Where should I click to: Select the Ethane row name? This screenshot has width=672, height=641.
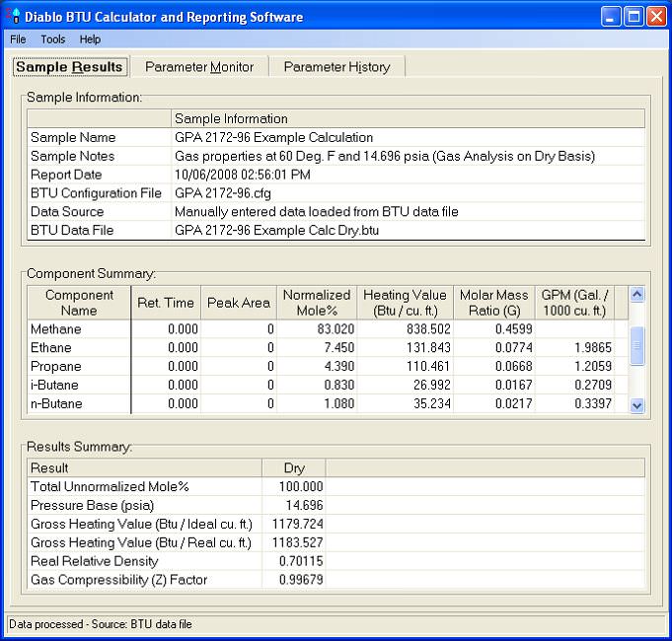pyautogui.click(x=51, y=347)
